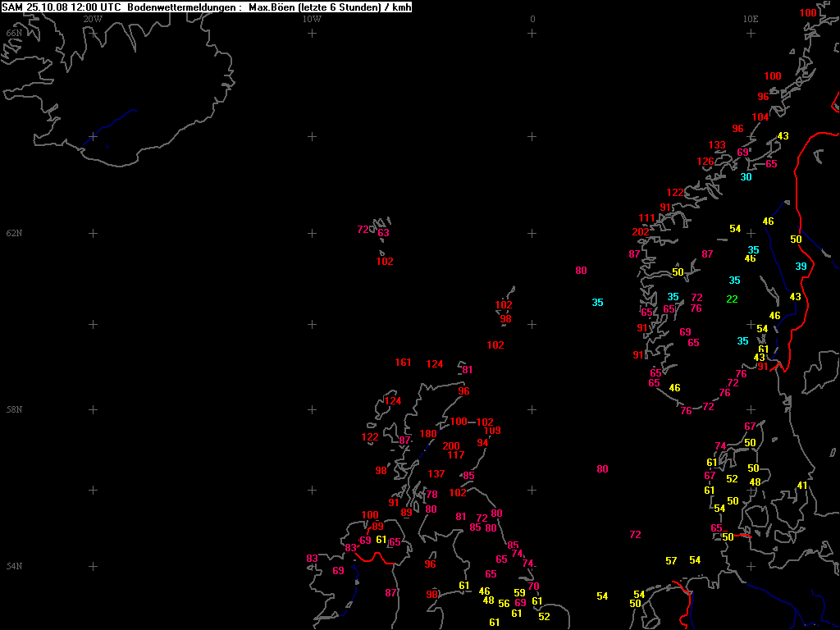Select the 161 gust reading northwest of Scotland
The width and height of the screenshot is (840, 630).
[403, 363]
